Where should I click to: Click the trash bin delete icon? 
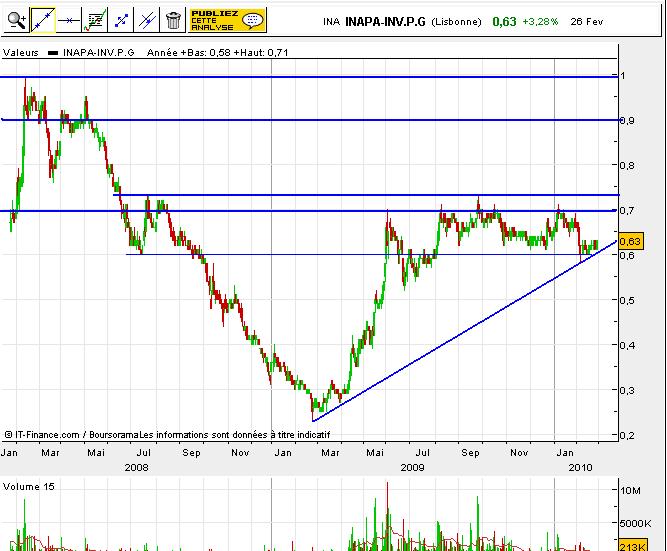point(173,18)
